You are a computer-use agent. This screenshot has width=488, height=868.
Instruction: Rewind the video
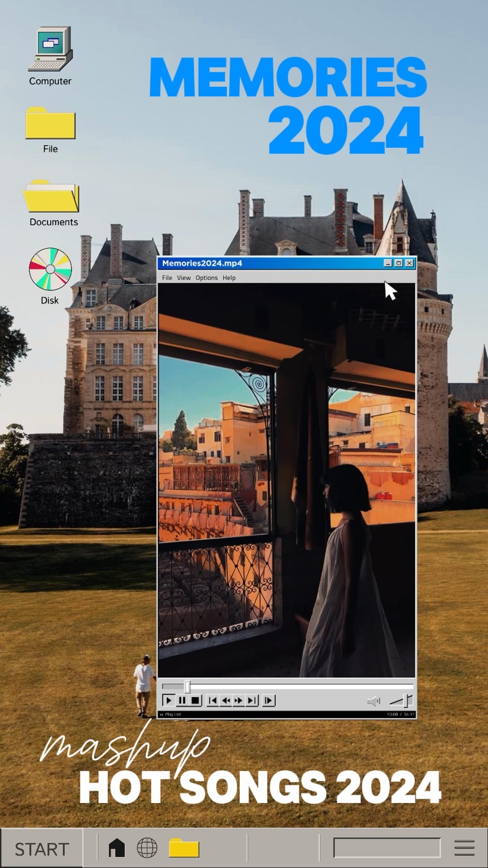click(226, 701)
